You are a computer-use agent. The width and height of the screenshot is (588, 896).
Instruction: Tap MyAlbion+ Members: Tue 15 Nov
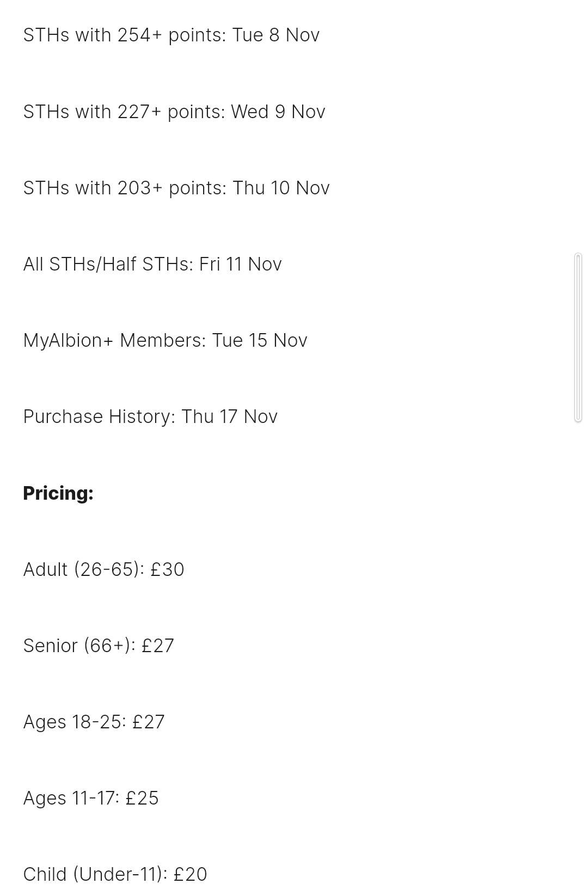tap(165, 340)
